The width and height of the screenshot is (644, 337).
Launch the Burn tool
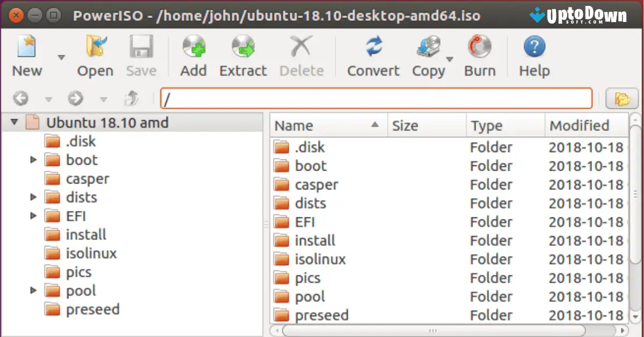coord(479,54)
